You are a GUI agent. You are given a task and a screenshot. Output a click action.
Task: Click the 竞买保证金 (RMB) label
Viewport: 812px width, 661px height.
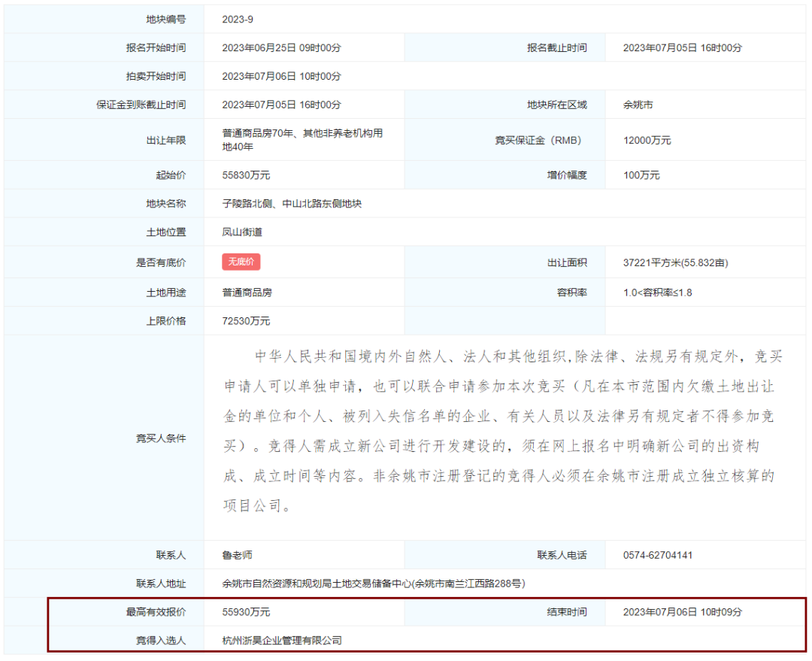coord(538,141)
